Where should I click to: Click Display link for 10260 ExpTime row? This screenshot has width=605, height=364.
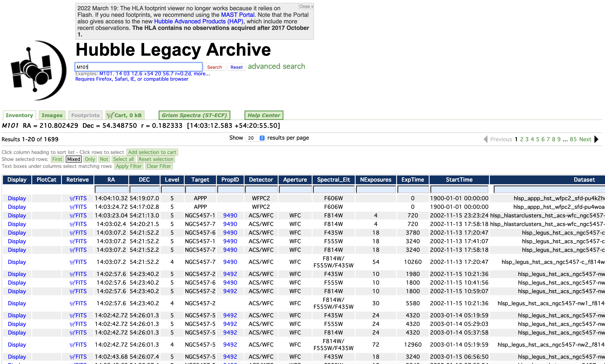[x=17, y=262]
